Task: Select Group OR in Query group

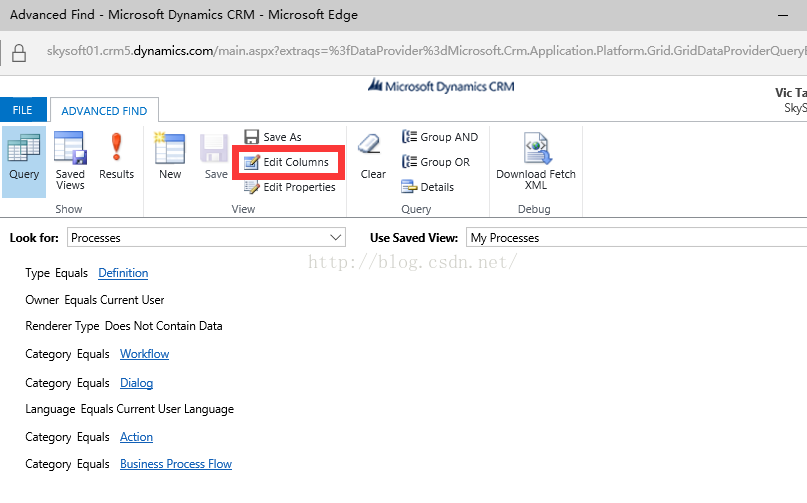Action: point(436,162)
